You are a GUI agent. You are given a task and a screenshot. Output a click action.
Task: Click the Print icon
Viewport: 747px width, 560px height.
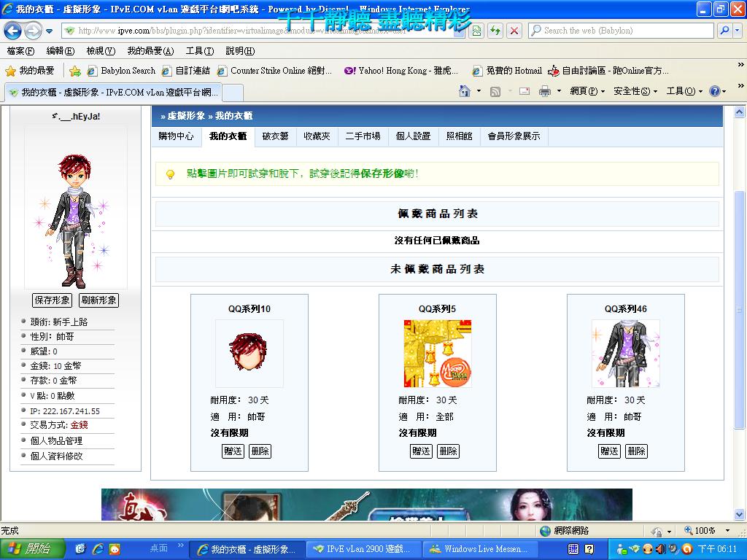(x=544, y=91)
